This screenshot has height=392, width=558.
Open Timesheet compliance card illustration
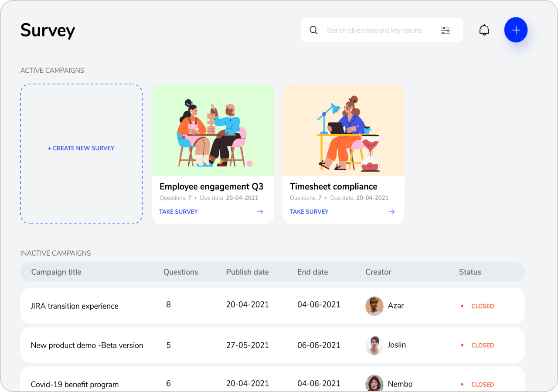[343, 131]
